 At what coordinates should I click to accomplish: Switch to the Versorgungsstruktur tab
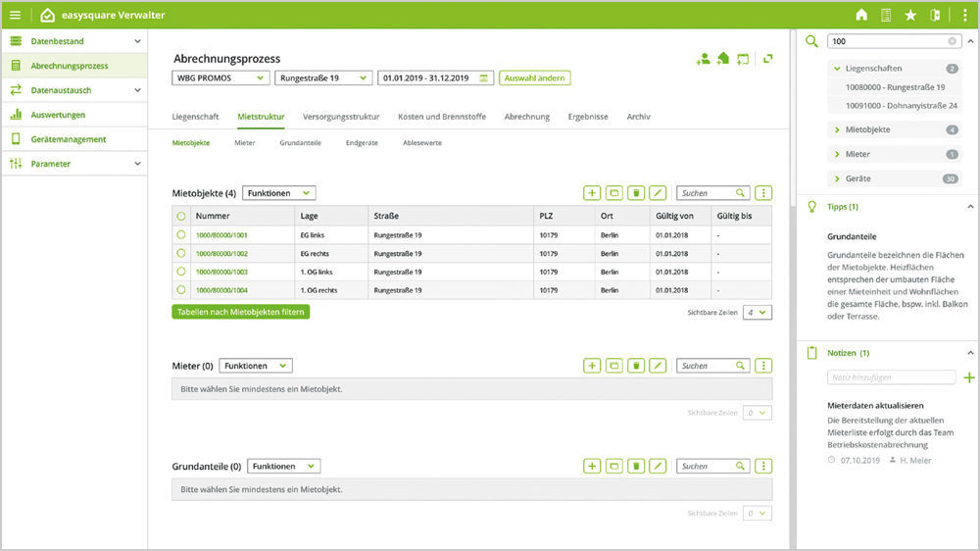pos(340,117)
